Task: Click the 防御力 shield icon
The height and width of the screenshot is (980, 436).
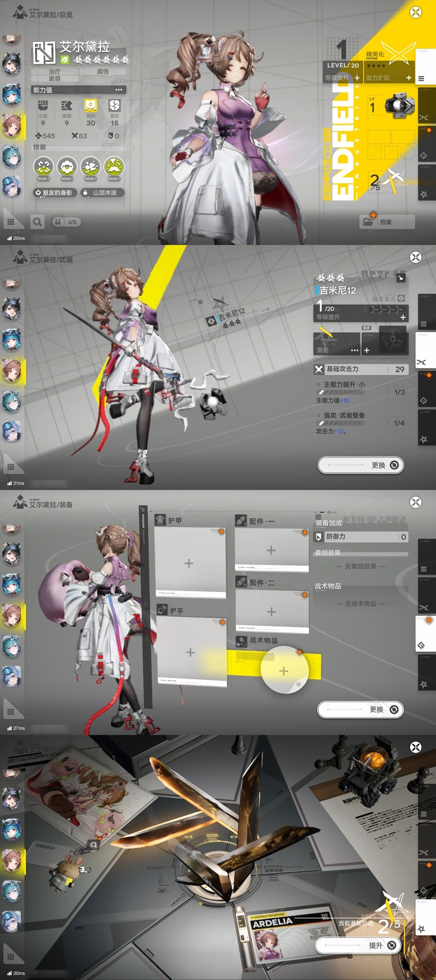Action: coord(319,536)
